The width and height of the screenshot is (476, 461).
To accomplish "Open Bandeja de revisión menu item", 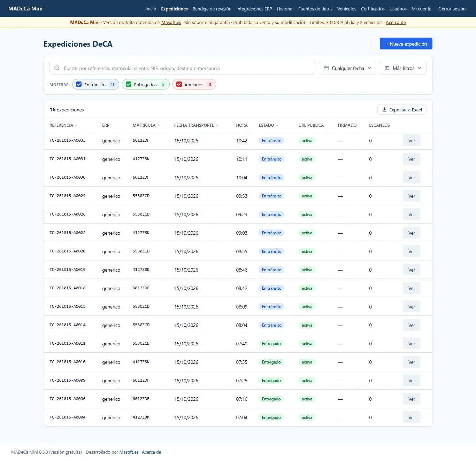I will 212,9.
